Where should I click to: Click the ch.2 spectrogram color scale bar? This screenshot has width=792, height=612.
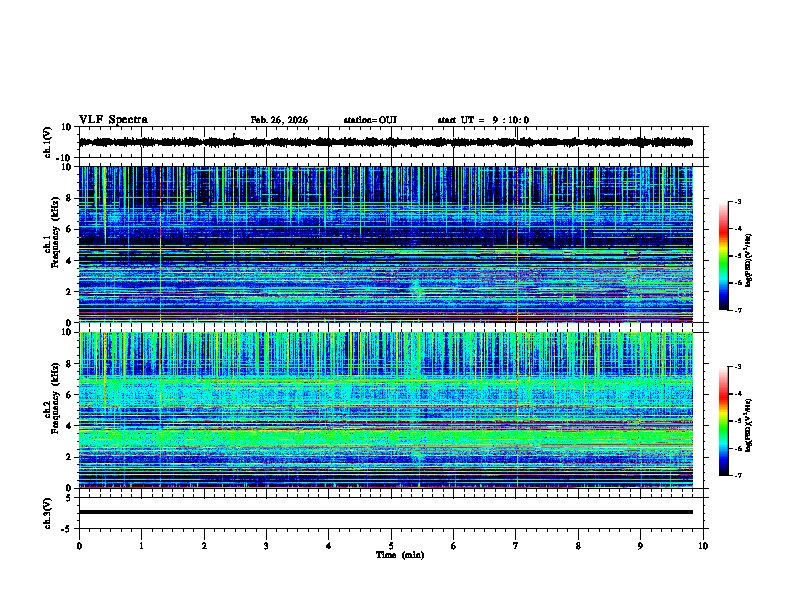click(723, 421)
